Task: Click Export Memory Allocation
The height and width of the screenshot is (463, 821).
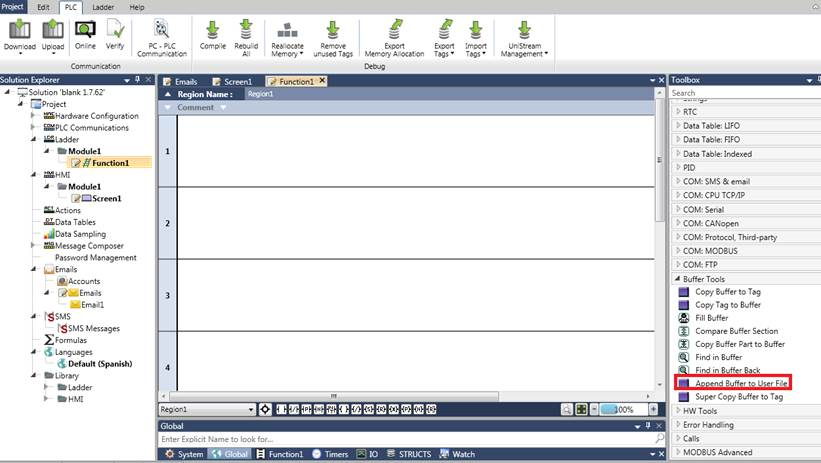Action: [394, 38]
